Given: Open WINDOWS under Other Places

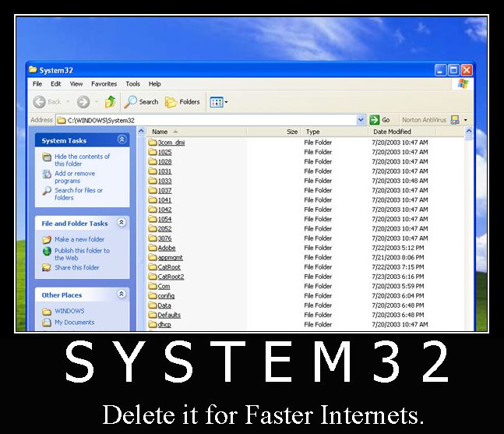Looking at the screenshot, I should (x=69, y=311).
